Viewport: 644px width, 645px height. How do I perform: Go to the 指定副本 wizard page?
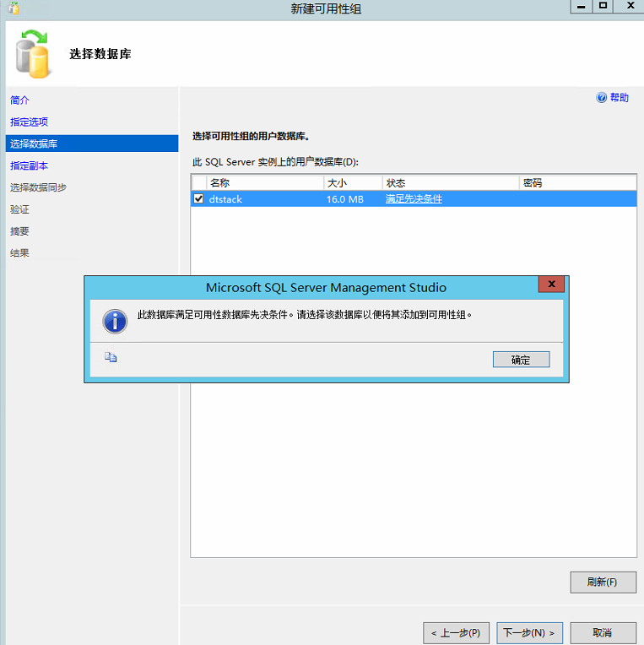coord(30,165)
